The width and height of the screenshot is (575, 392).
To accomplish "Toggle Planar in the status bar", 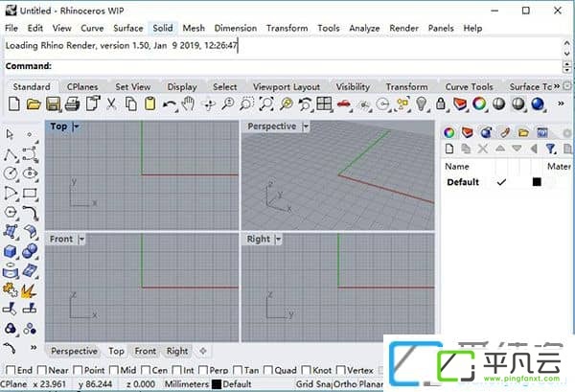I will tap(371, 384).
